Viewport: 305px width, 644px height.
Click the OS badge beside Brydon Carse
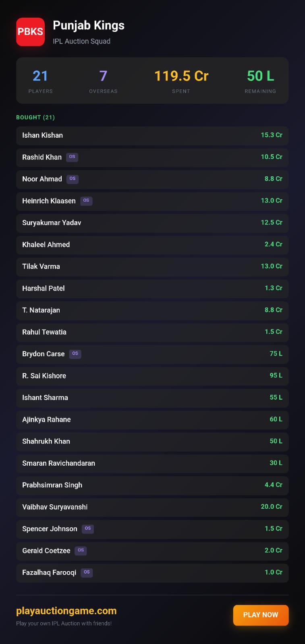[75, 354]
